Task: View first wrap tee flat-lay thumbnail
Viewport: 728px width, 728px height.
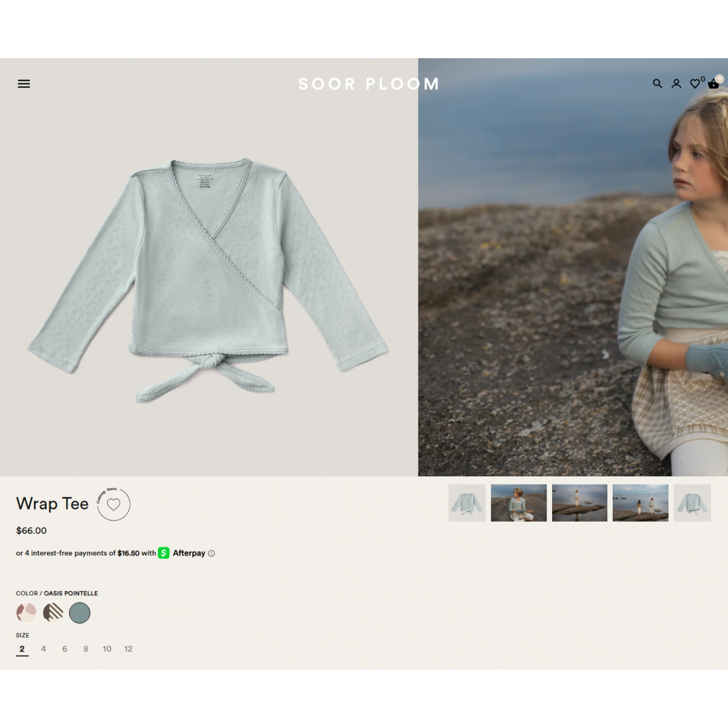Action: [x=467, y=503]
